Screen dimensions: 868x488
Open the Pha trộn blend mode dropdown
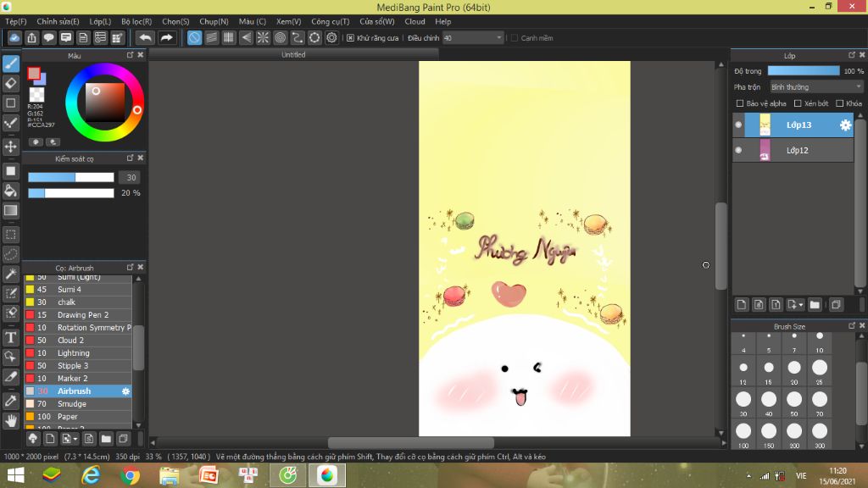point(816,87)
